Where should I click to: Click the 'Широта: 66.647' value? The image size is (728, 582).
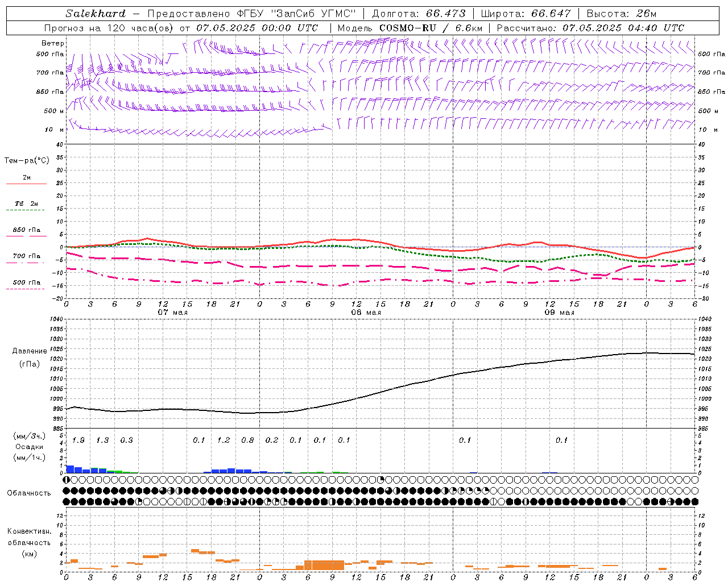coord(526,14)
